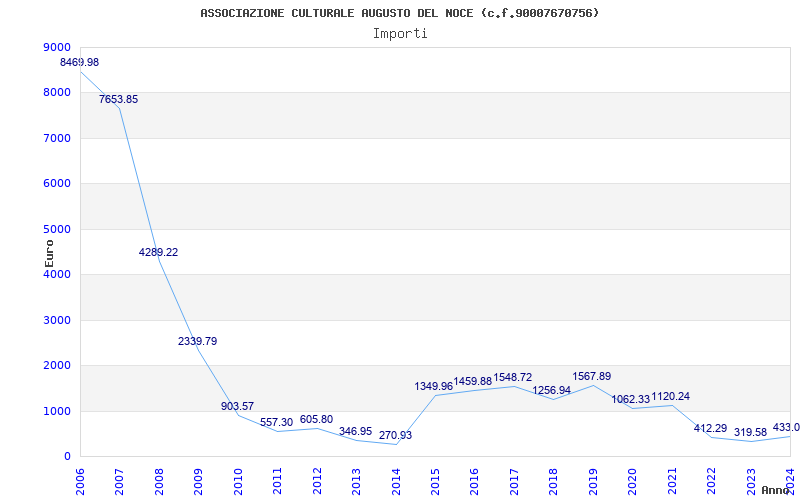Select data value 4289.22

158,252
